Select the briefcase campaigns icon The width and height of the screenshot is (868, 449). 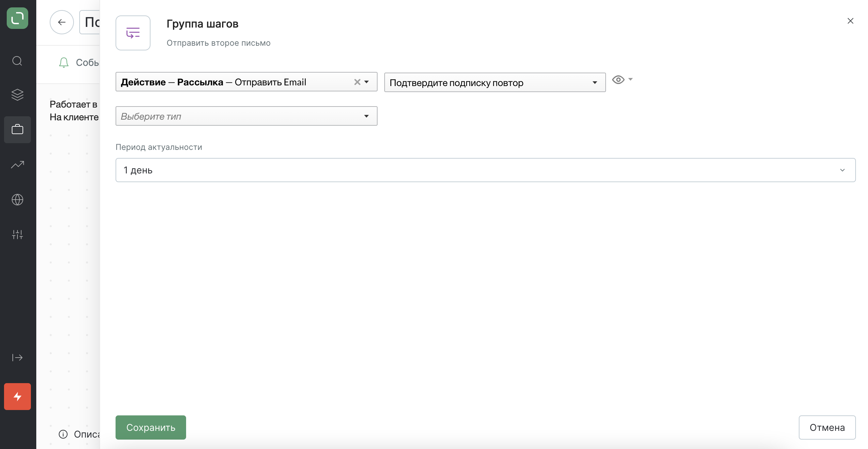(17, 130)
